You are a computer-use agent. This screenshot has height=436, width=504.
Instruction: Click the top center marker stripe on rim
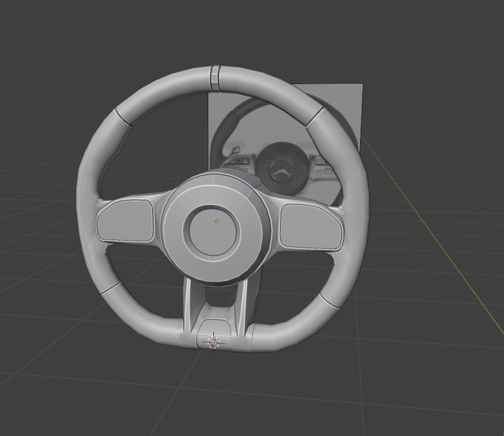point(216,78)
